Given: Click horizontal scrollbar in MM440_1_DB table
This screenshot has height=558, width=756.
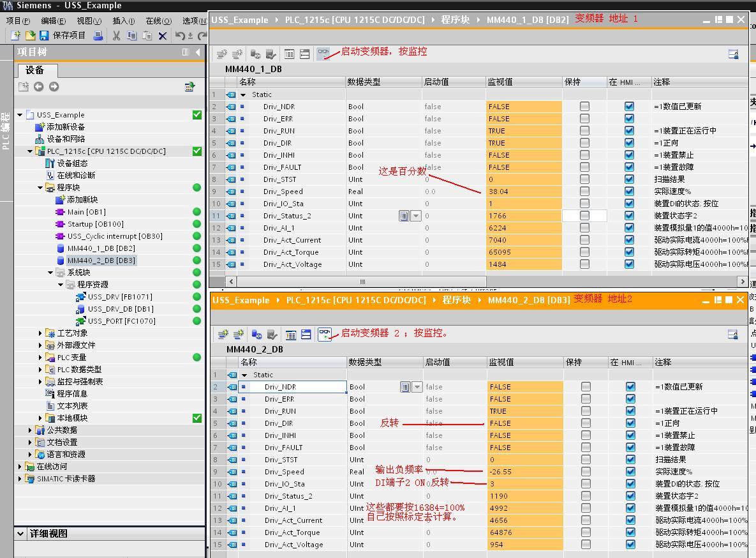Looking at the screenshot, I should click(x=362, y=282).
